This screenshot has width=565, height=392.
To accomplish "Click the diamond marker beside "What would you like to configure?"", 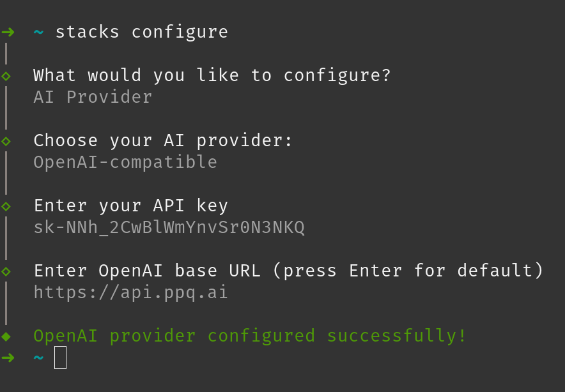I will tap(6, 75).
